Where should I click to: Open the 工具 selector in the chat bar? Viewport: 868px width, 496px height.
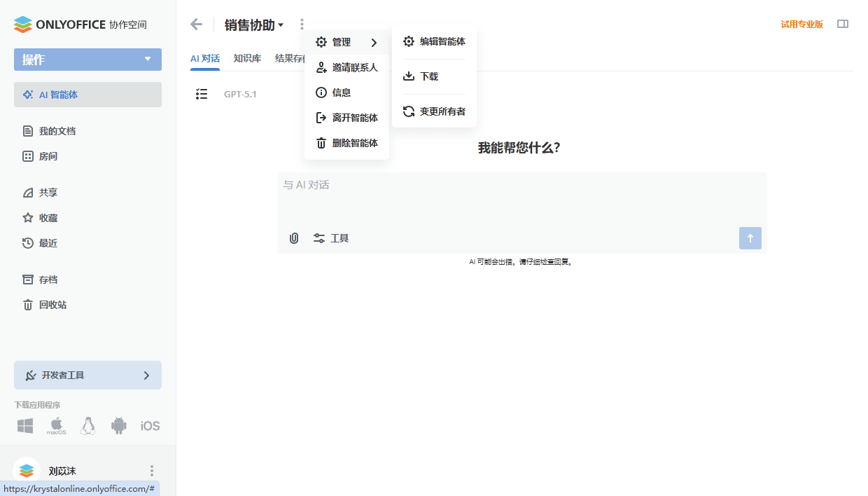click(331, 237)
